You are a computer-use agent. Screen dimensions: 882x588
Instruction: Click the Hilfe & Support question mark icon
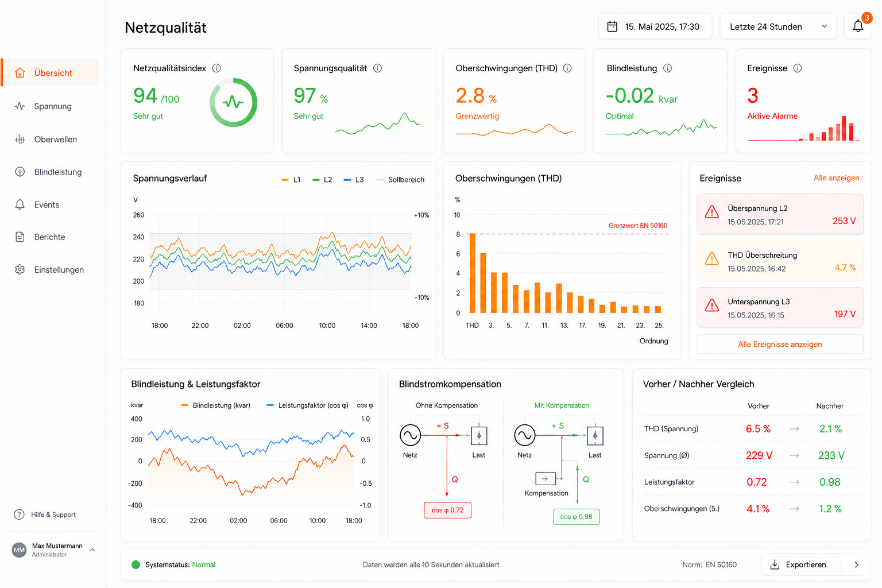click(20, 514)
